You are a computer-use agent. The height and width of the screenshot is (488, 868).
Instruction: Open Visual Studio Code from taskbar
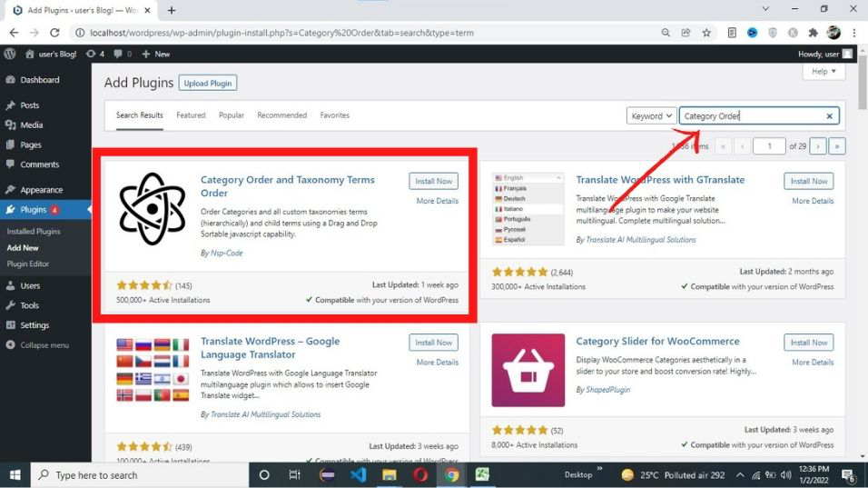pos(358,474)
